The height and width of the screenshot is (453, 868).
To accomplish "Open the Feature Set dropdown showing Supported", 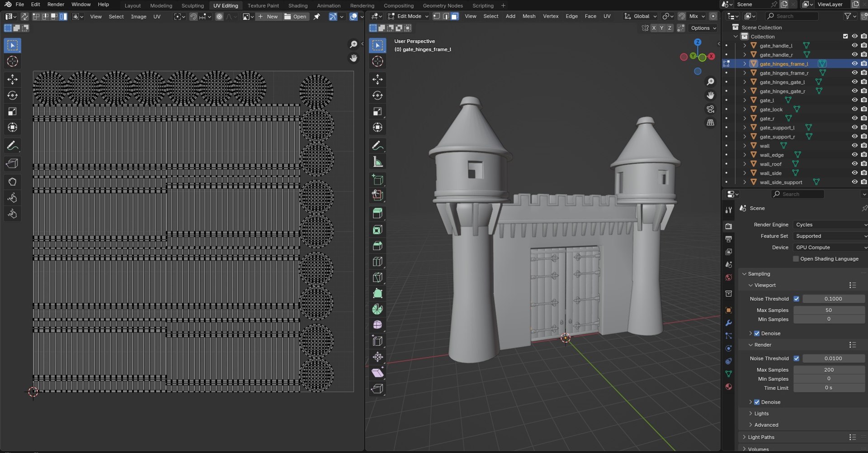I will point(830,236).
